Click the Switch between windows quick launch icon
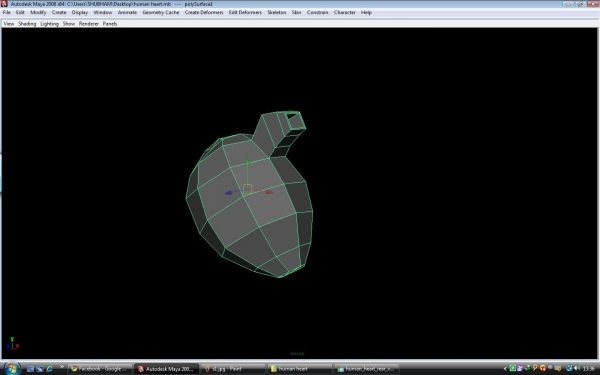 [x=40, y=369]
